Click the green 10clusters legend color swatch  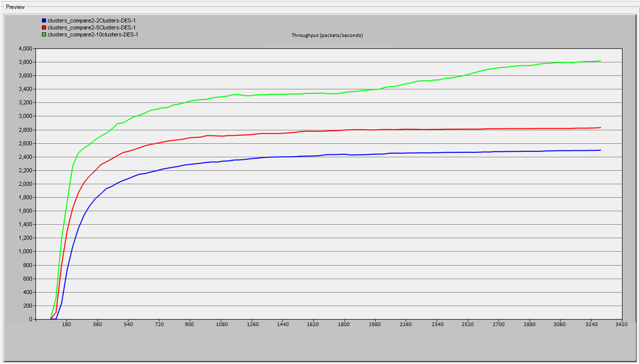coord(44,34)
